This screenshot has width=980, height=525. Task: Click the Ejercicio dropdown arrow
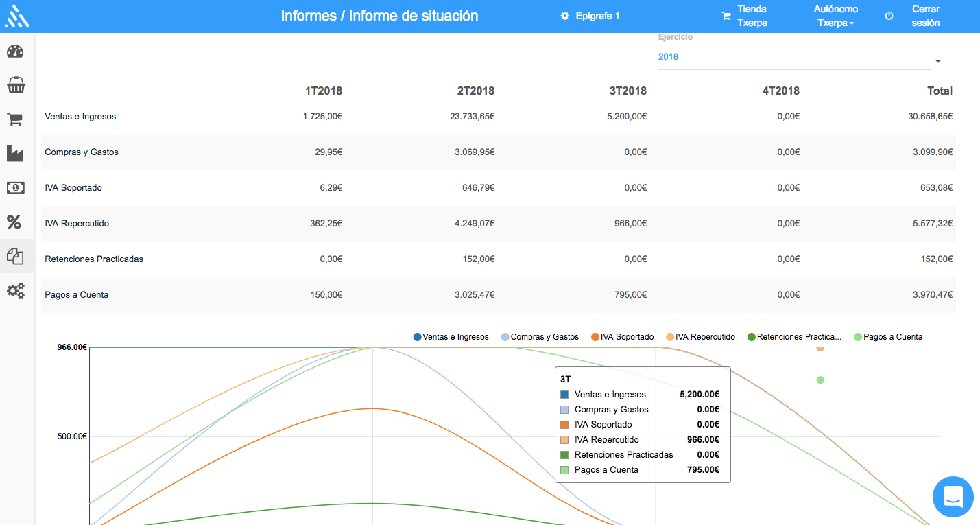[937, 61]
